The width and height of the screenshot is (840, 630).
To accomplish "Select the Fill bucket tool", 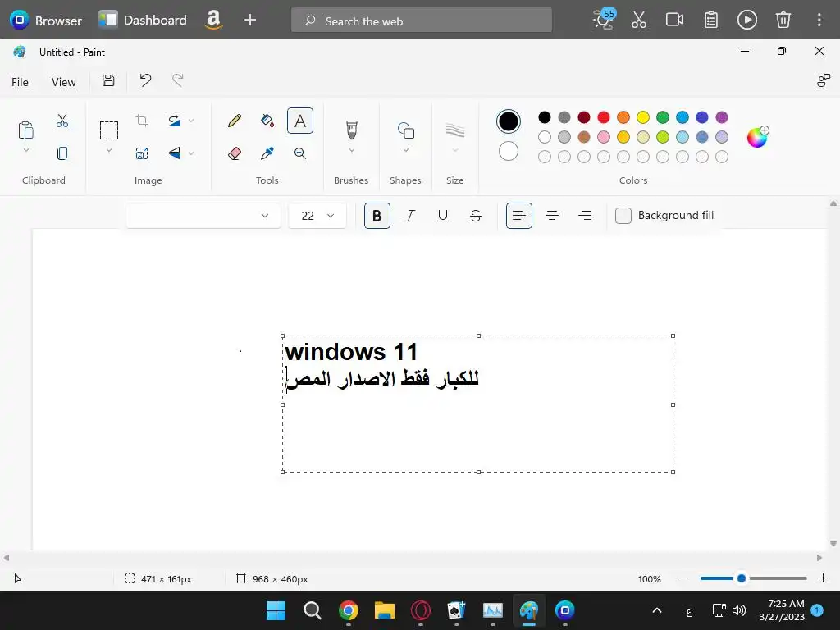I will [267, 121].
